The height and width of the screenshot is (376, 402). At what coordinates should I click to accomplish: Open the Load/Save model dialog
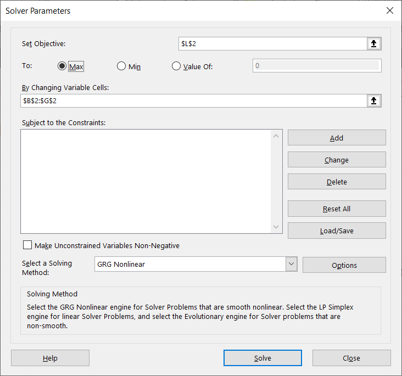click(337, 231)
